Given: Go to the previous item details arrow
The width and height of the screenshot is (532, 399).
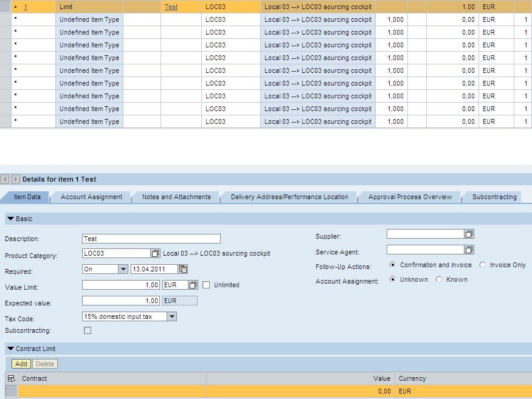Looking at the screenshot, I should [x=5, y=179].
